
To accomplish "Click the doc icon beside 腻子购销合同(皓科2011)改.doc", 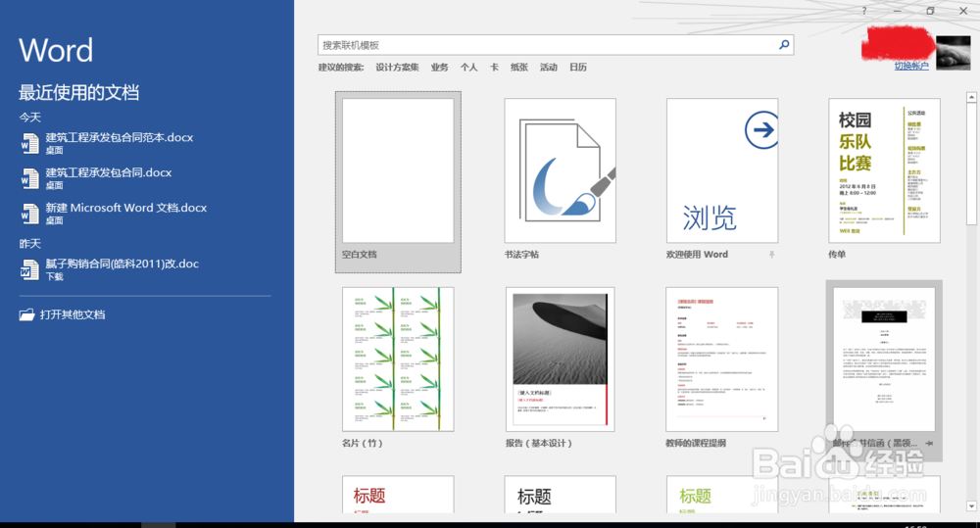I will tap(29, 269).
